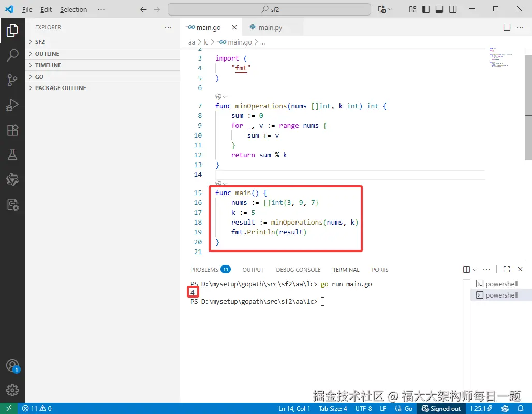Open the Edit menu

click(46, 9)
